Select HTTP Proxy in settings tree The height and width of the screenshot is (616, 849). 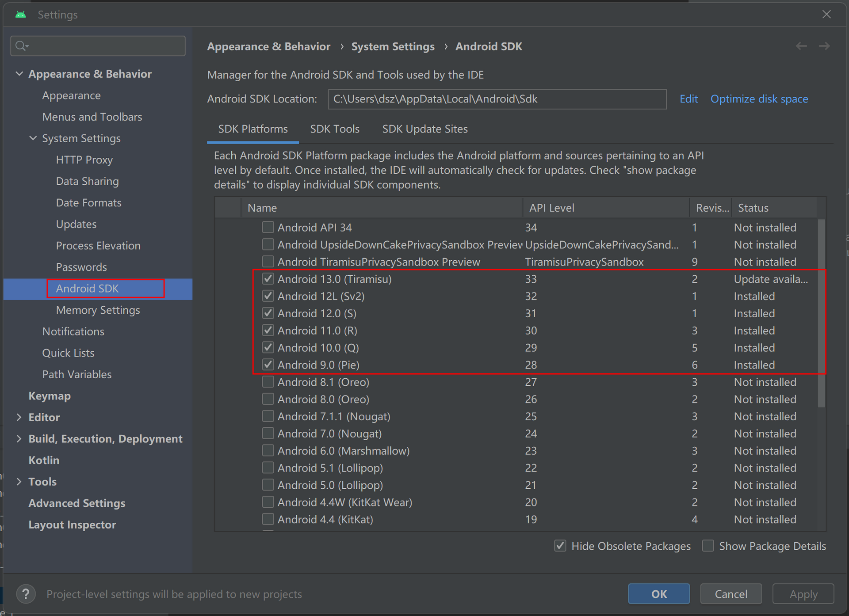pos(84,160)
